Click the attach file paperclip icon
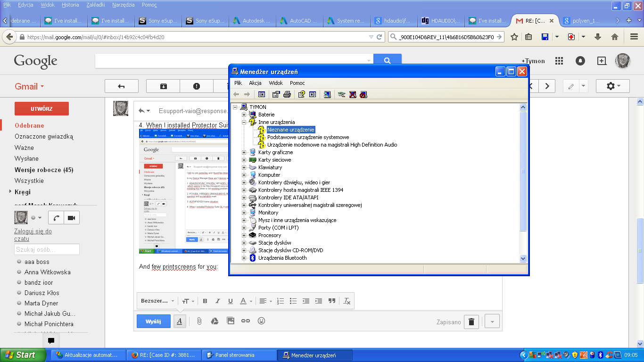This screenshot has width=644, height=362. (199, 321)
